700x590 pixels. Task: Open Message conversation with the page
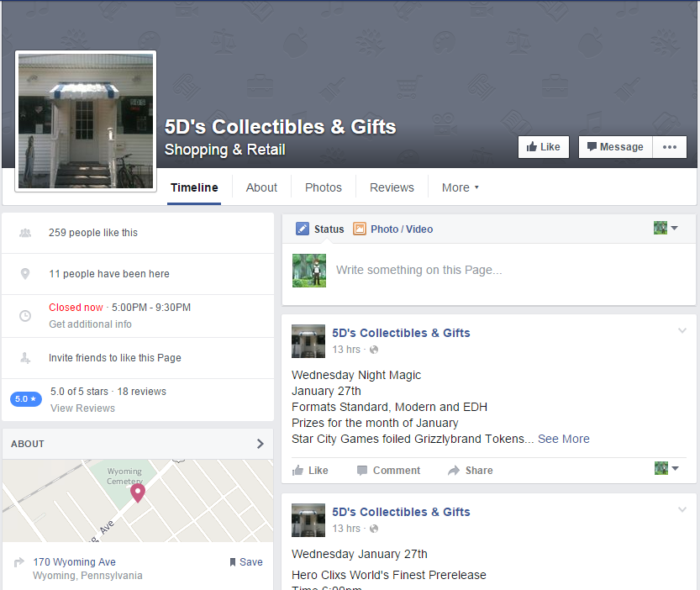click(616, 147)
